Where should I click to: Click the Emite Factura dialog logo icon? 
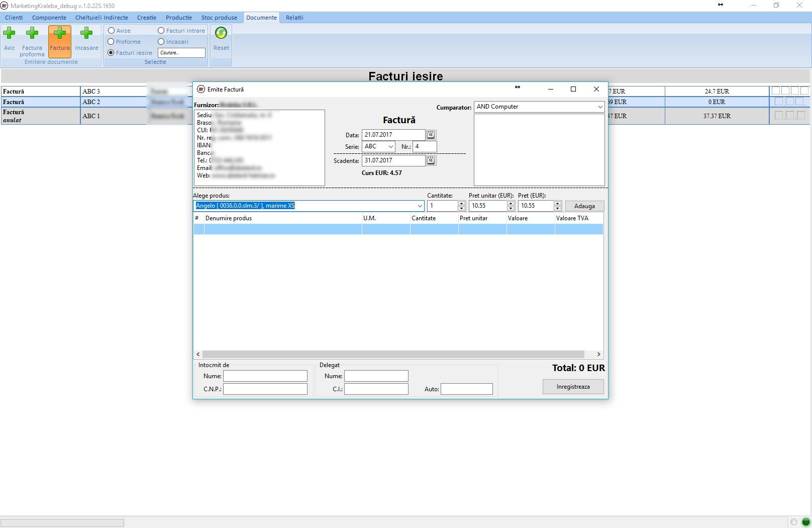tap(201, 89)
